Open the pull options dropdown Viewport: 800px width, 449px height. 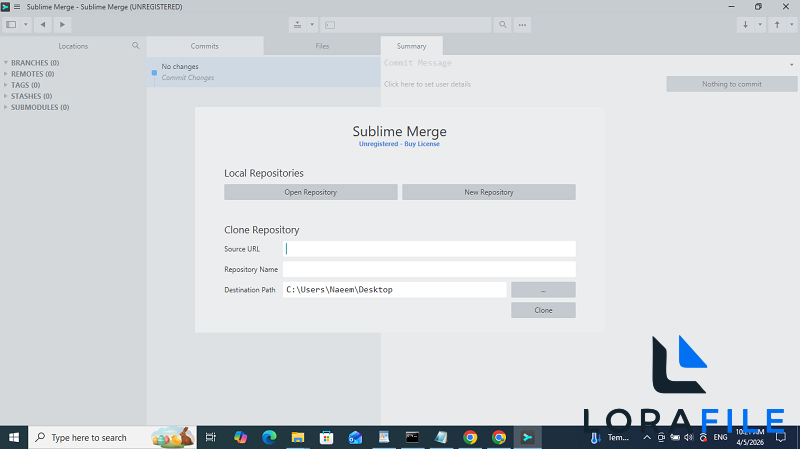click(760, 24)
